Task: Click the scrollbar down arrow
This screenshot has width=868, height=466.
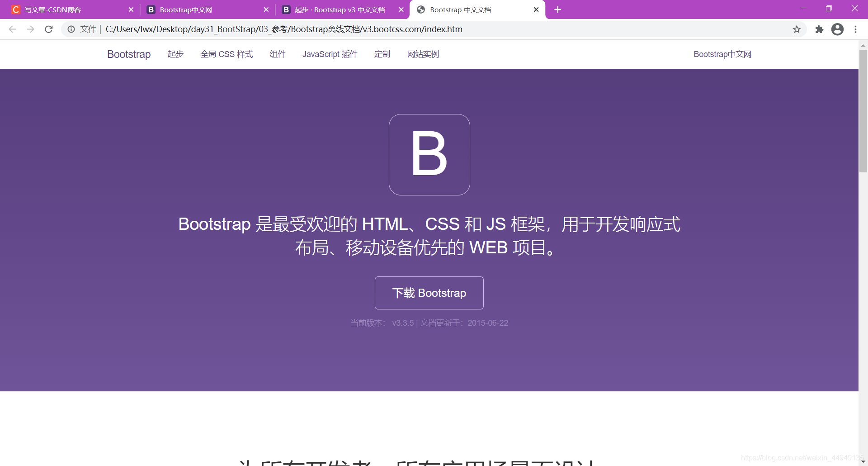Action: (x=863, y=461)
